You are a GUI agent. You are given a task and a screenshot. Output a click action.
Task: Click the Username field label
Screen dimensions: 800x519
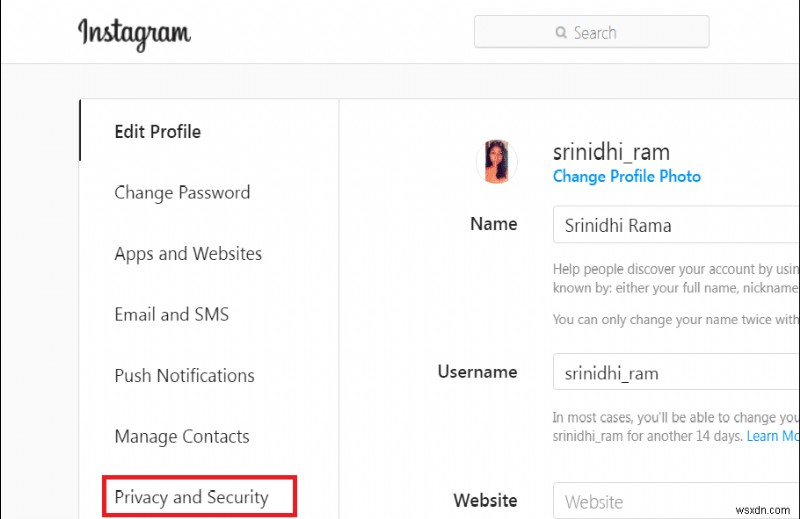477,372
